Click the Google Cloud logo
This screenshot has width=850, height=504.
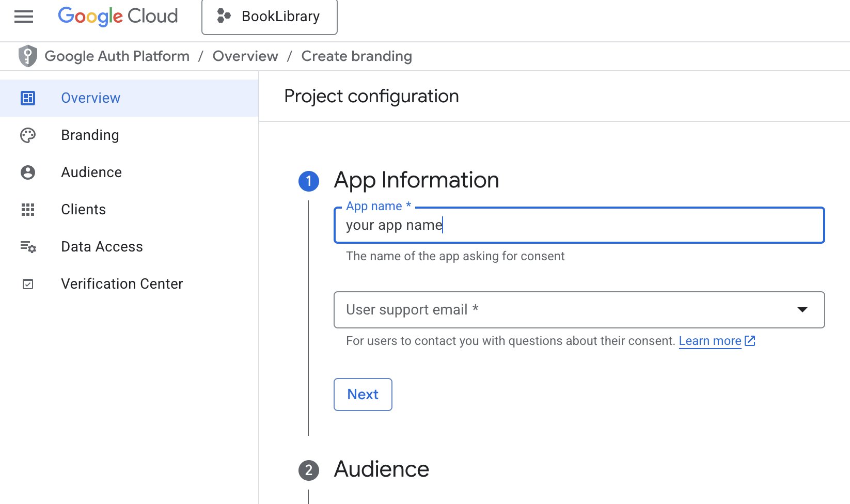(118, 17)
